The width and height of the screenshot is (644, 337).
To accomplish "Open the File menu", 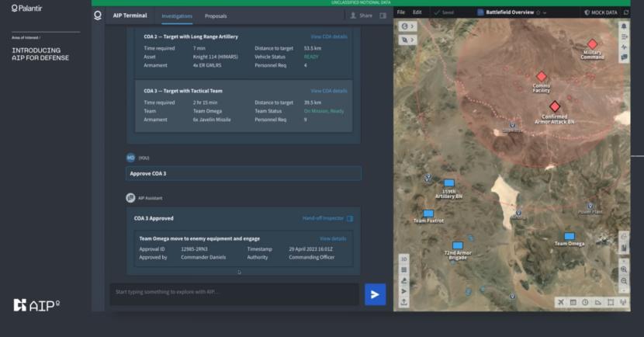I will point(401,12).
